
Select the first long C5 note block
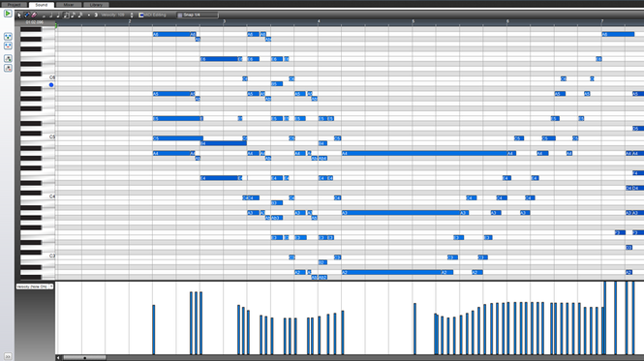(178, 138)
